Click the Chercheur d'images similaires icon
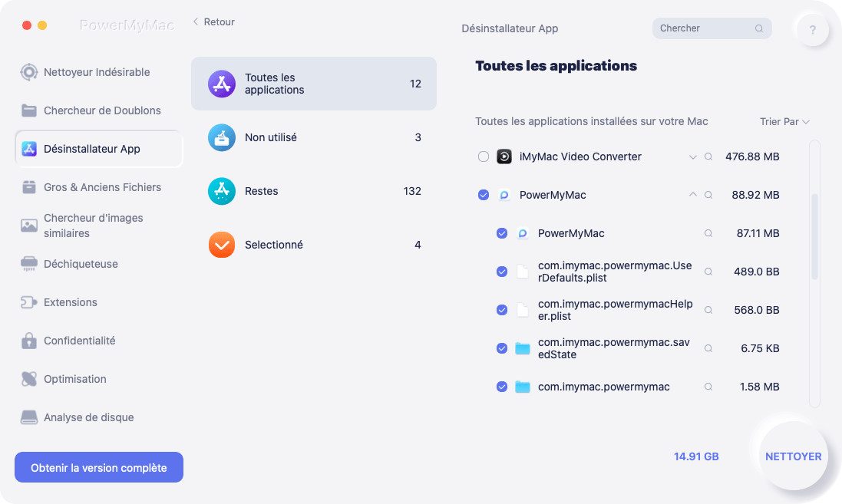Viewport: 842px width, 504px height. click(29, 226)
